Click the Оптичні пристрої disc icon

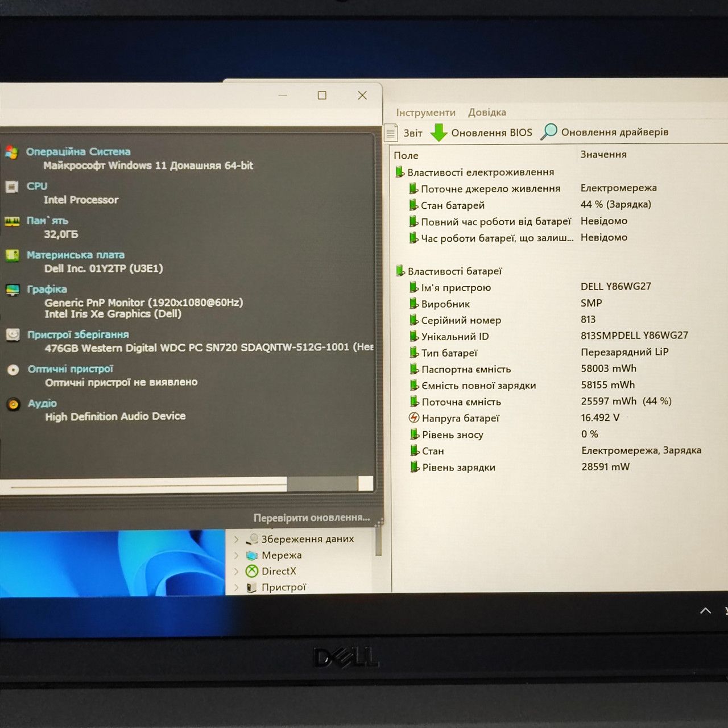[x=13, y=370]
